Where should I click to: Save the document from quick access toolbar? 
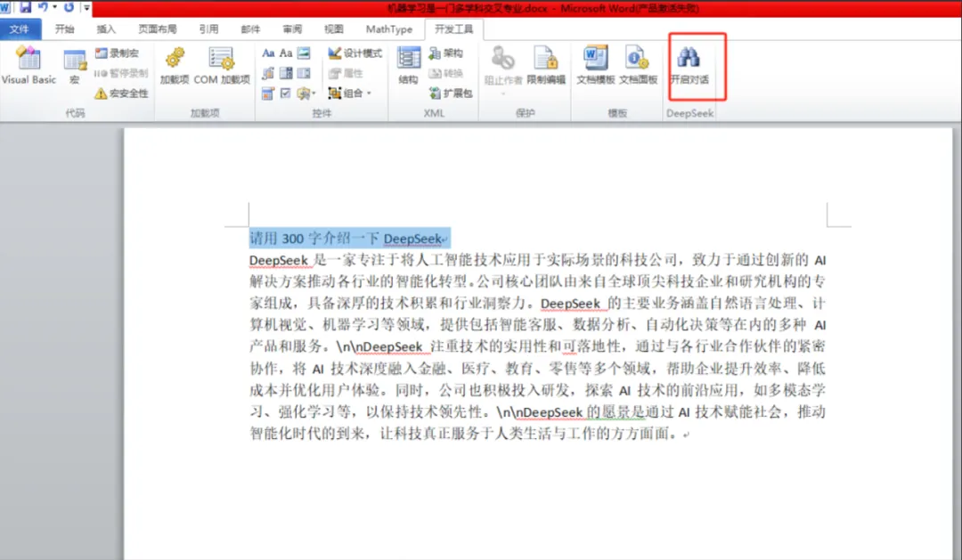[25, 7]
